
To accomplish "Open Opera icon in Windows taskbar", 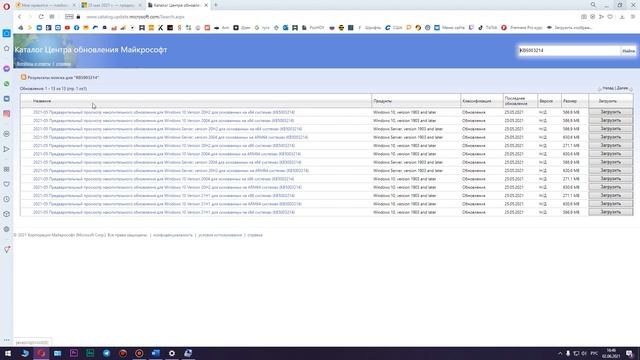I will (x=41, y=353).
